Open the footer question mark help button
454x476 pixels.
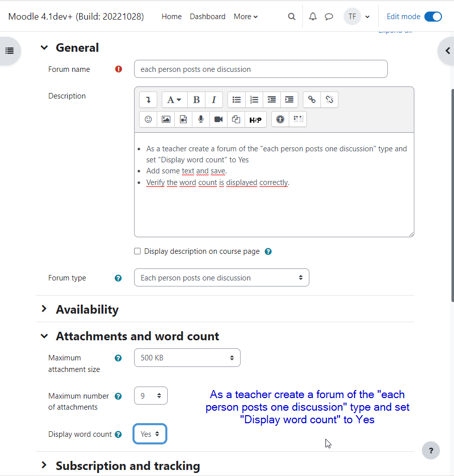coord(431,450)
